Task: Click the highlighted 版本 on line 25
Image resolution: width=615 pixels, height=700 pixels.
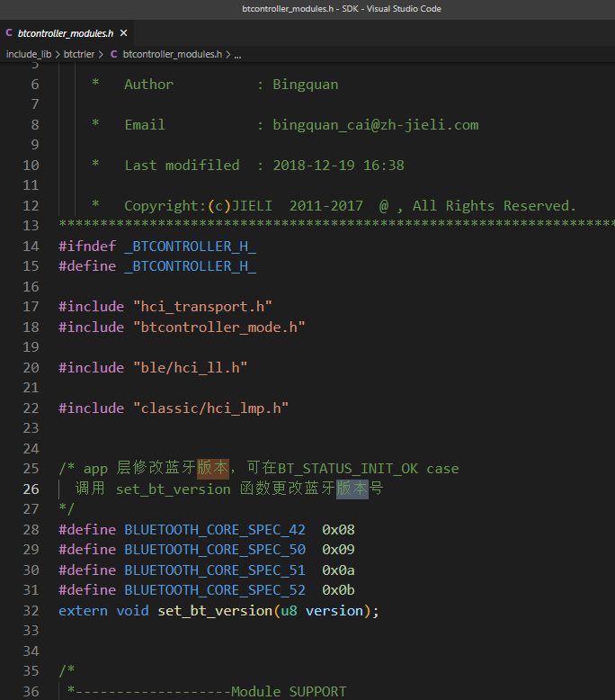Action: [213, 468]
